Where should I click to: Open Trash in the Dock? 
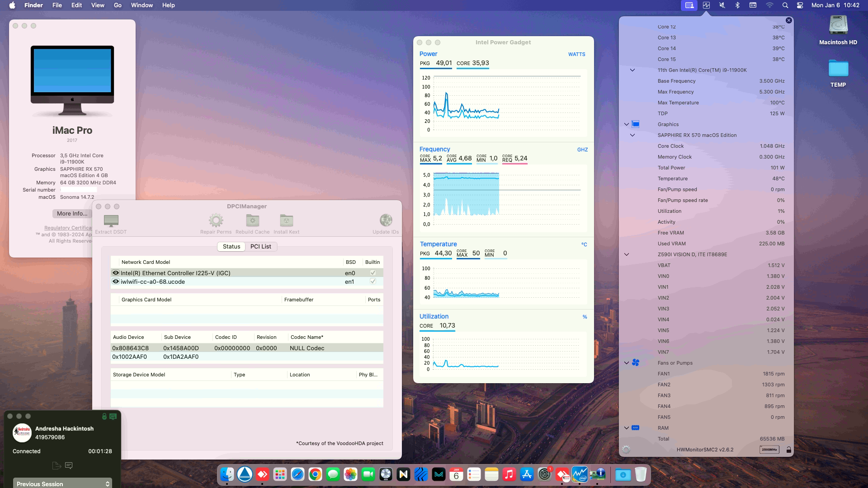[x=641, y=474]
